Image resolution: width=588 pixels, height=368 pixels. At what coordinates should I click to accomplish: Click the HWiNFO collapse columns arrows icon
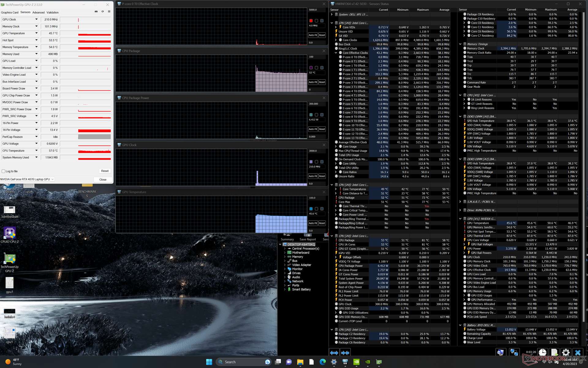(x=345, y=353)
